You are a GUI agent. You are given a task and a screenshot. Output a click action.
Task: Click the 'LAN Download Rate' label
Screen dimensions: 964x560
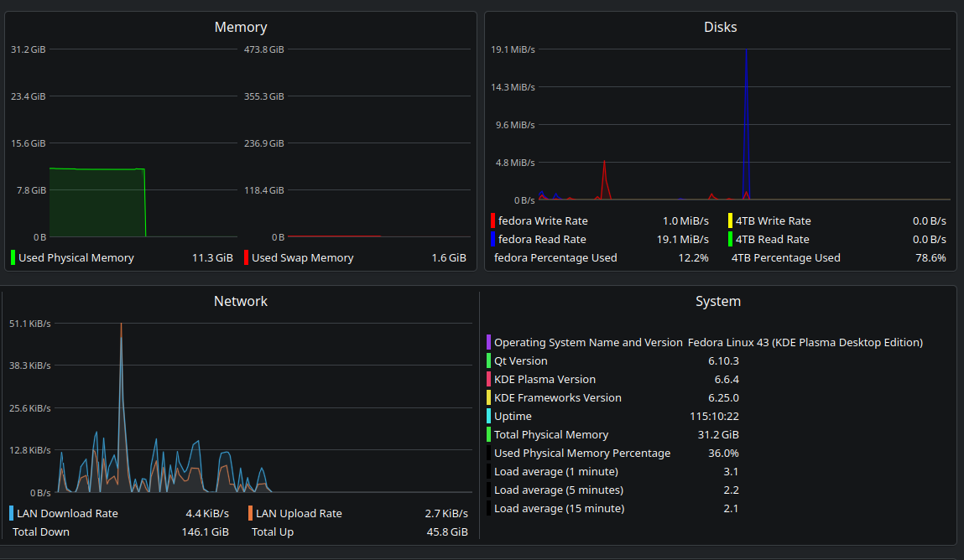pos(68,513)
